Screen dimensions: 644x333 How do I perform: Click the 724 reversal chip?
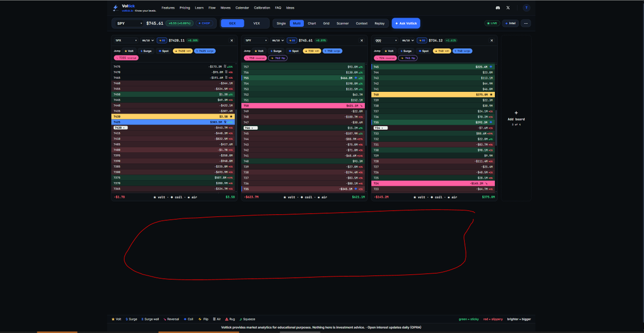[x=385, y=58]
